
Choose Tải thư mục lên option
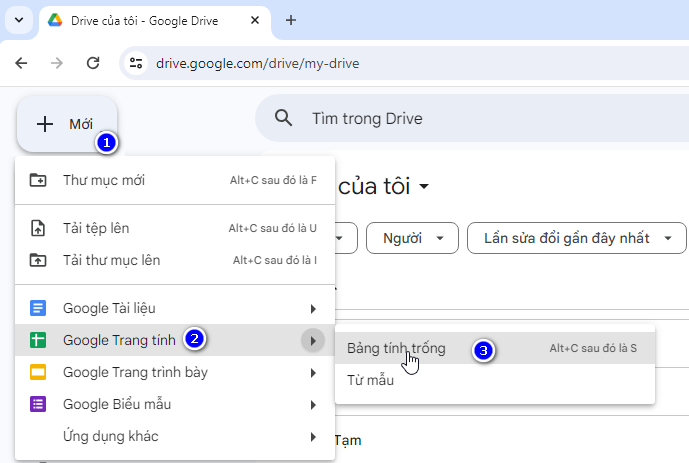[x=175, y=260]
